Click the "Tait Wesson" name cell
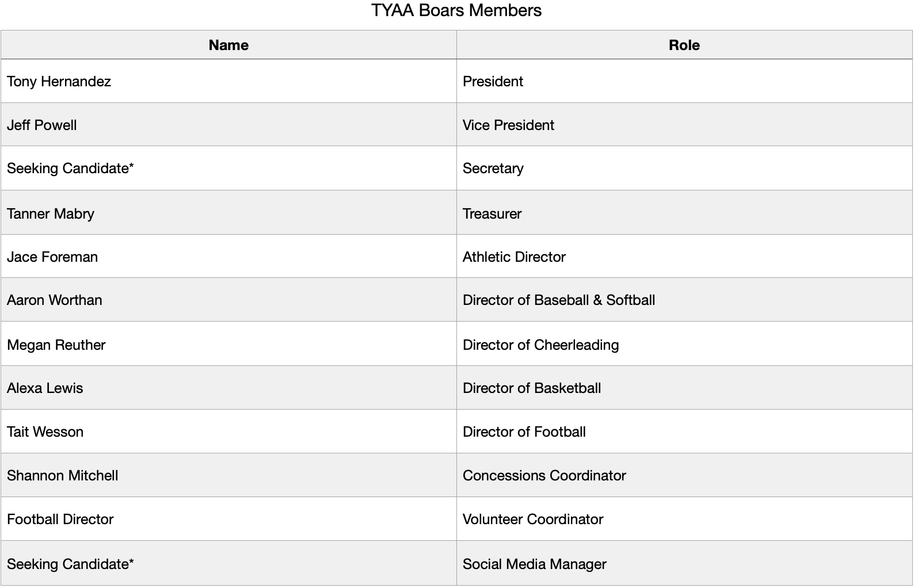The height and width of the screenshot is (588, 914). point(45,432)
